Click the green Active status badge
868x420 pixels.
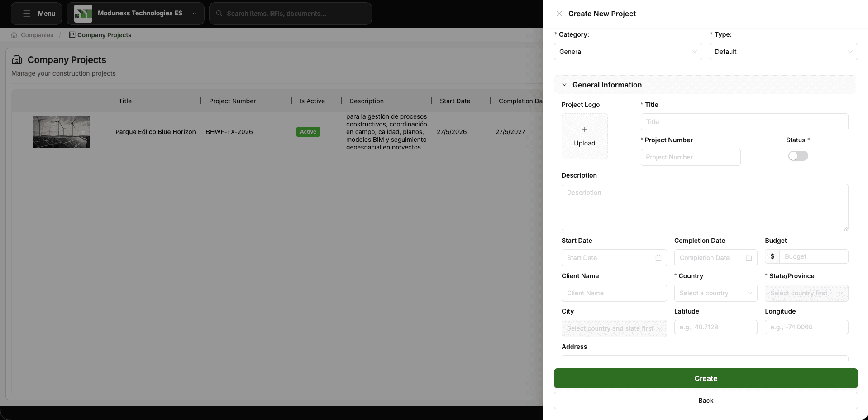pos(308,132)
